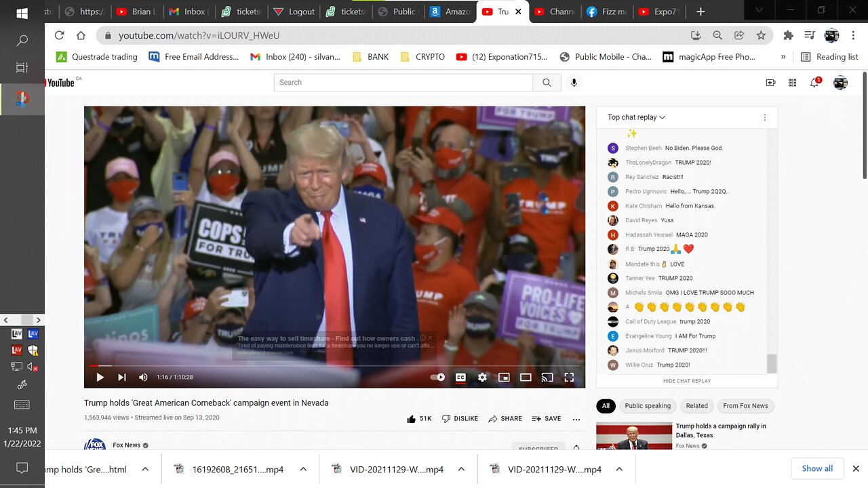The height and width of the screenshot is (488, 868).
Task: Click SHARE under the video
Action: [x=505, y=419]
